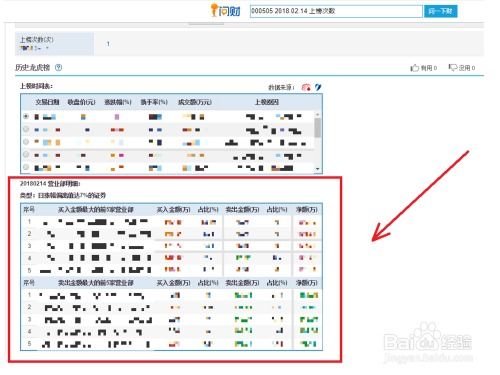Click the down arrow of the 上榜时间表 scrollbar
Viewport: 500px width, 375px height.
[x=318, y=169]
